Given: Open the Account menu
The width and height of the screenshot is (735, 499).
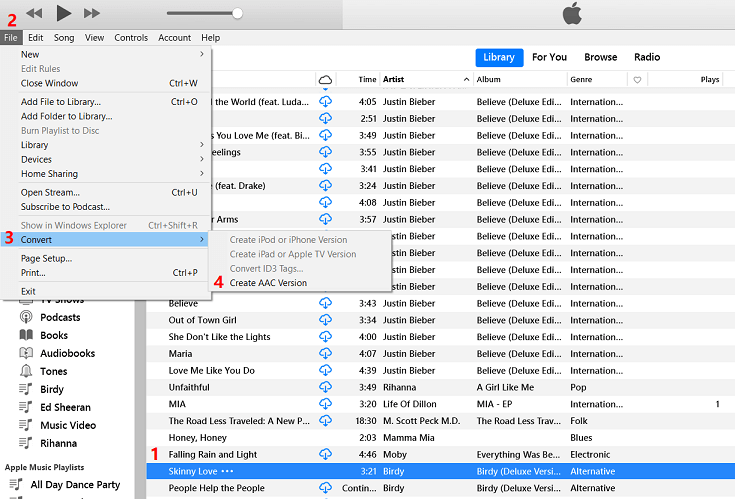Looking at the screenshot, I should 174,37.
